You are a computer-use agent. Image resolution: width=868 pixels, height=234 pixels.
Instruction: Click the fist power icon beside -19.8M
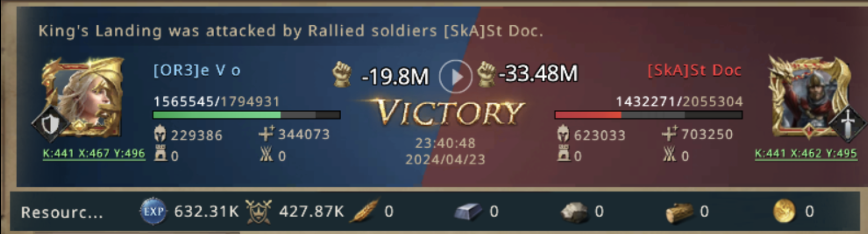342,74
